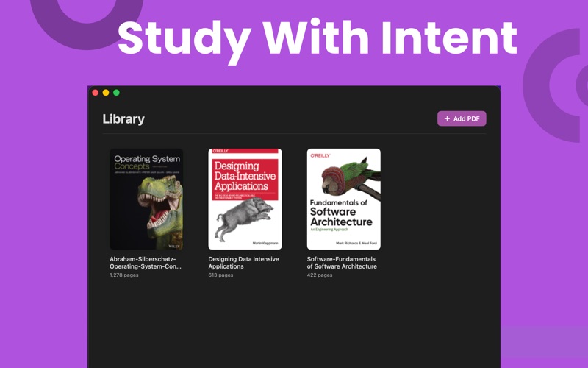Click the Library heading
Screen dimensions: 588x368
[x=123, y=119]
